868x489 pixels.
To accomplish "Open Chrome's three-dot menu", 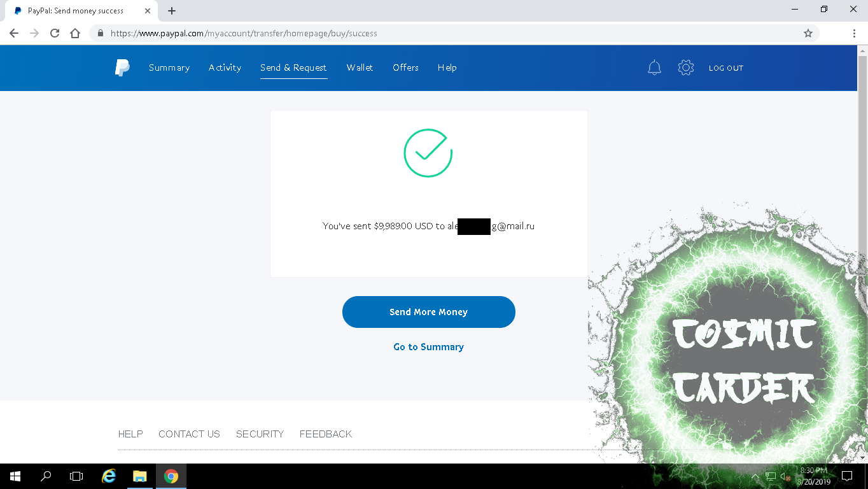I will point(854,33).
